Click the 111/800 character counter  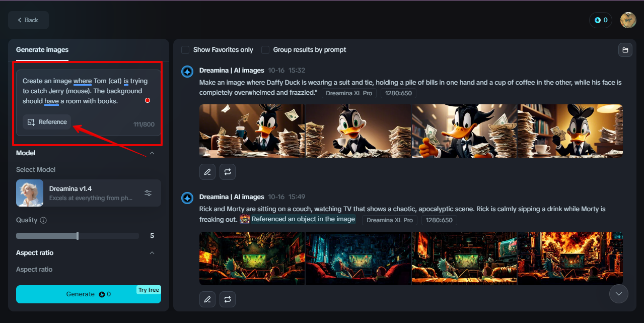(144, 124)
